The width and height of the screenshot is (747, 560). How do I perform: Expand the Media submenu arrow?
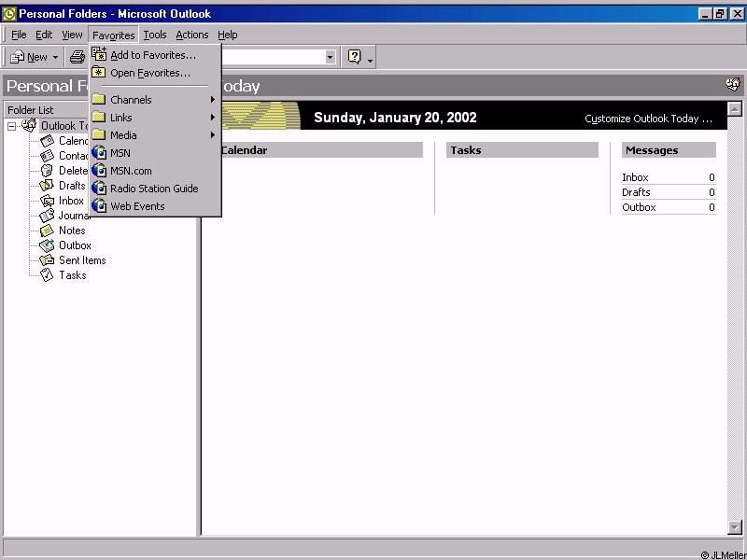coord(213,134)
